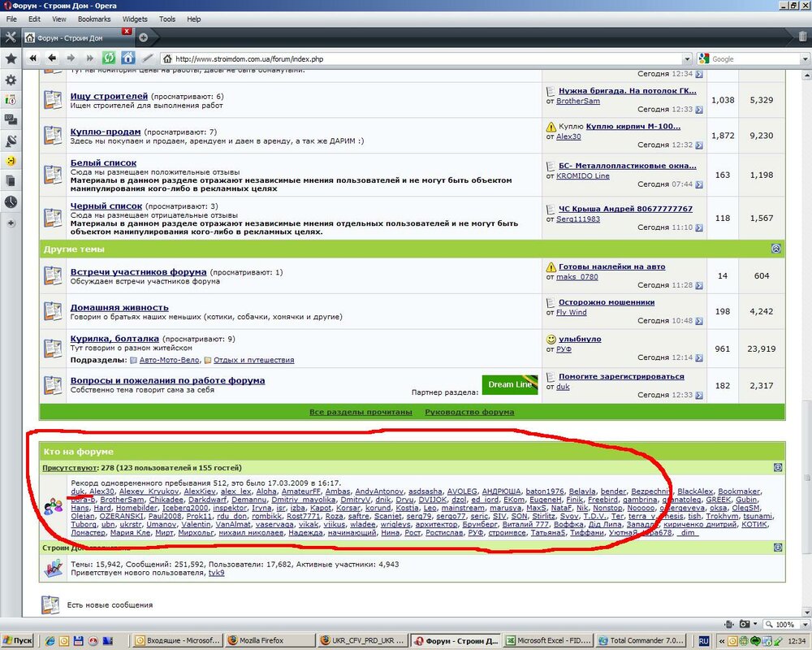The image size is (812, 650).
Task: Open the Widgets gear panel
Action: (x=11, y=80)
